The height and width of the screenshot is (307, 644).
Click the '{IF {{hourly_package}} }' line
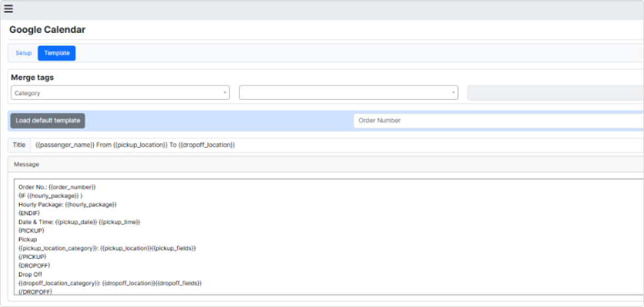tap(50, 196)
